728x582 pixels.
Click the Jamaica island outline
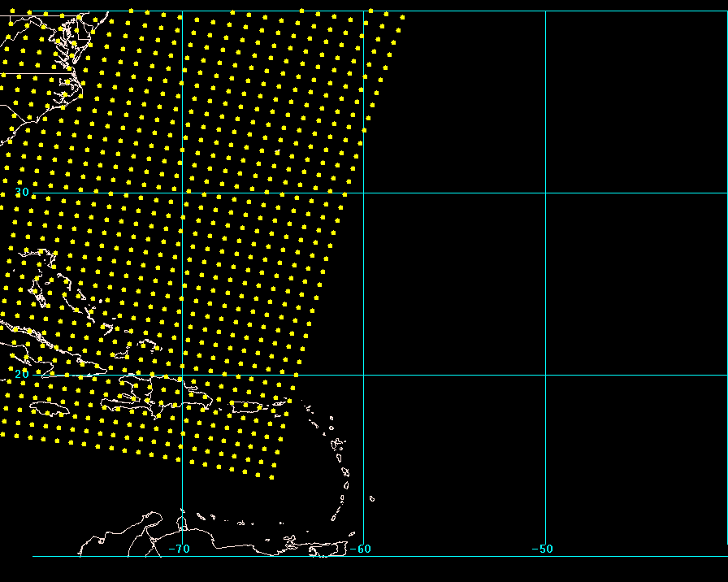coord(49,407)
